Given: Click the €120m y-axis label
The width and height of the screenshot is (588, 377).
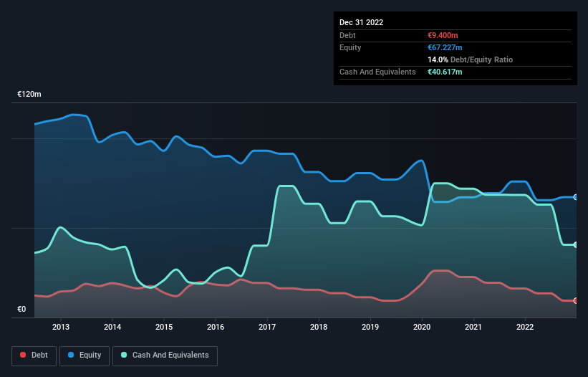Looking at the screenshot, I should 29,94.
